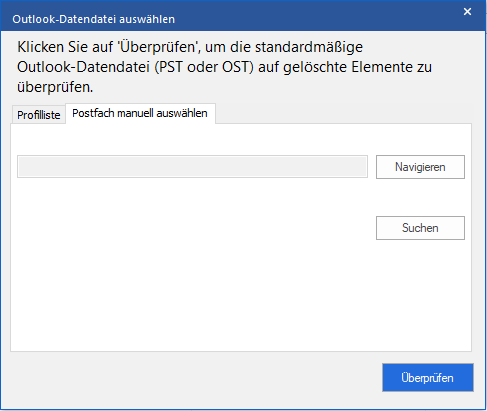Start the check with the Überprüfen button
Screen dimensions: 487x411
428,378
